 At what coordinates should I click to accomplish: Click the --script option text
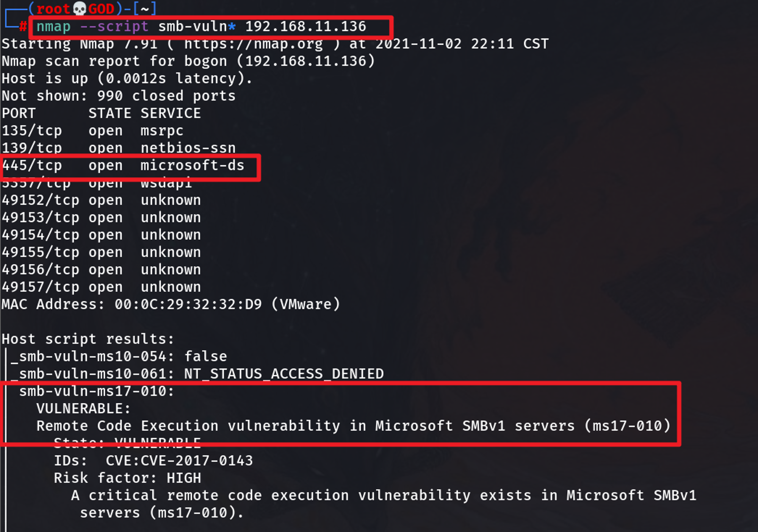(114, 27)
